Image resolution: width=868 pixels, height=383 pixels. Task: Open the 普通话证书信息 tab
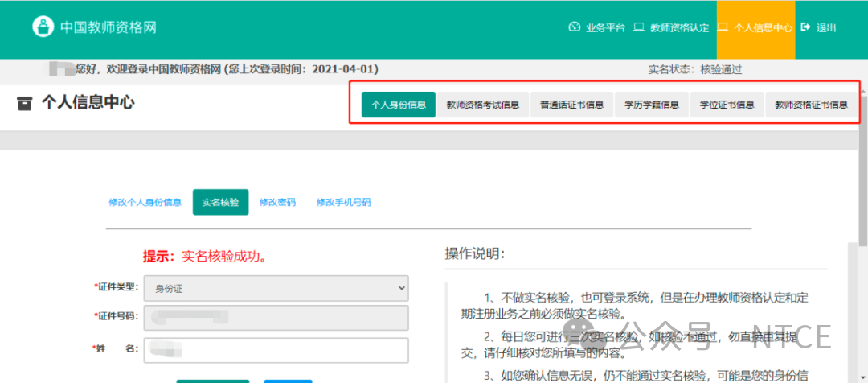[571, 105]
